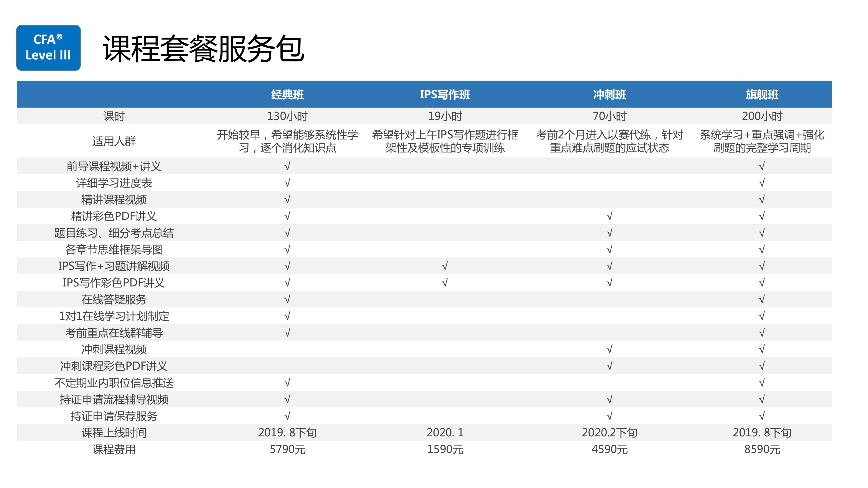The image size is (868, 488).
Task: Click 在线答疑服务 row label
Action: pyautogui.click(x=114, y=299)
